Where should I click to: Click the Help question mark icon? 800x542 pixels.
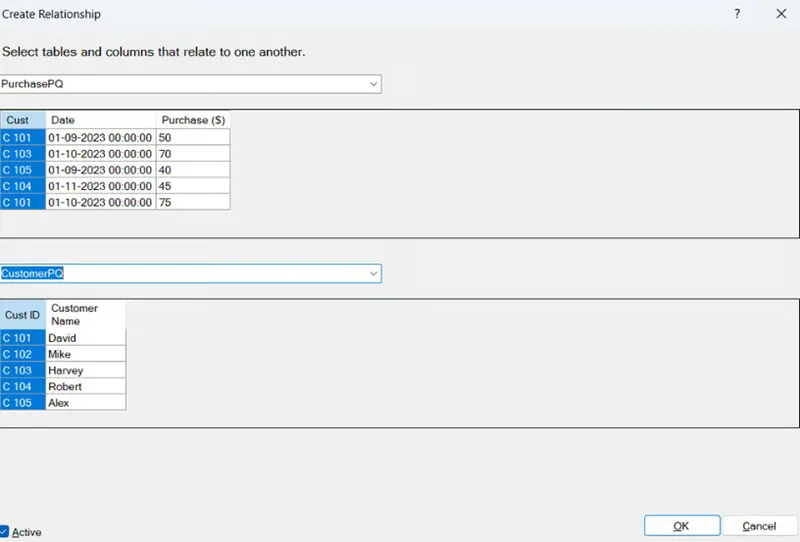tap(737, 14)
